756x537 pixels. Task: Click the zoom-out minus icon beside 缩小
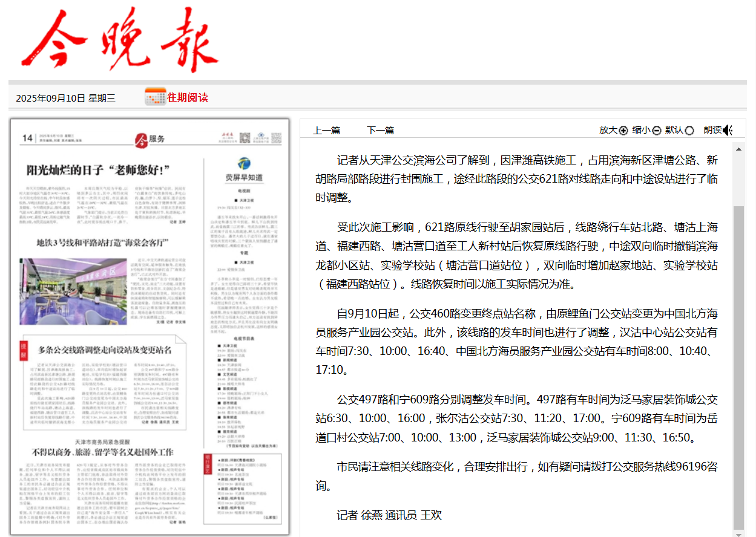pyautogui.click(x=656, y=130)
